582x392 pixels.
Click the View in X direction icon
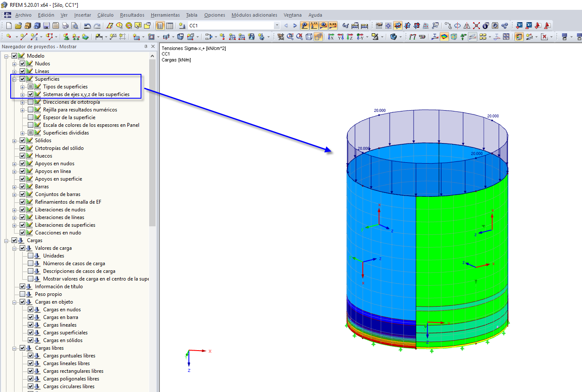(331, 37)
